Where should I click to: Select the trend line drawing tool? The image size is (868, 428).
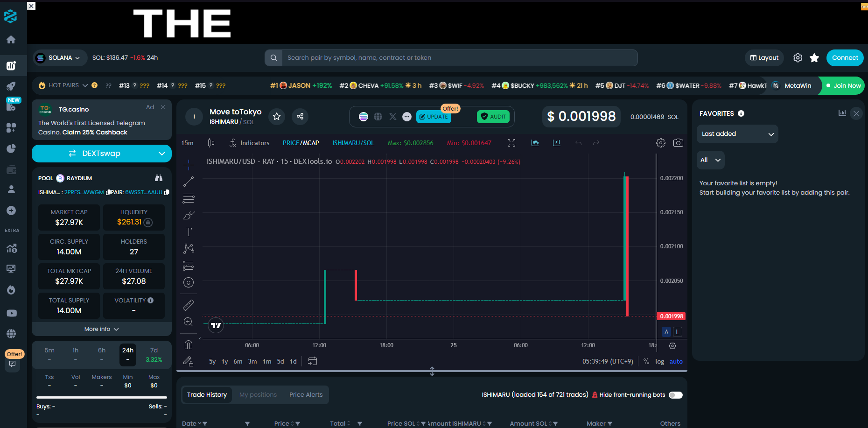[x=189, y=182]
